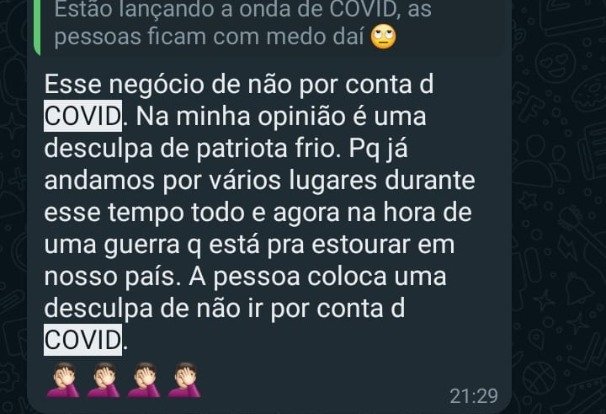This screenshot has width=606, height=414.
Task: Tap the word "opinião" in the message
Action: (301, 116)
